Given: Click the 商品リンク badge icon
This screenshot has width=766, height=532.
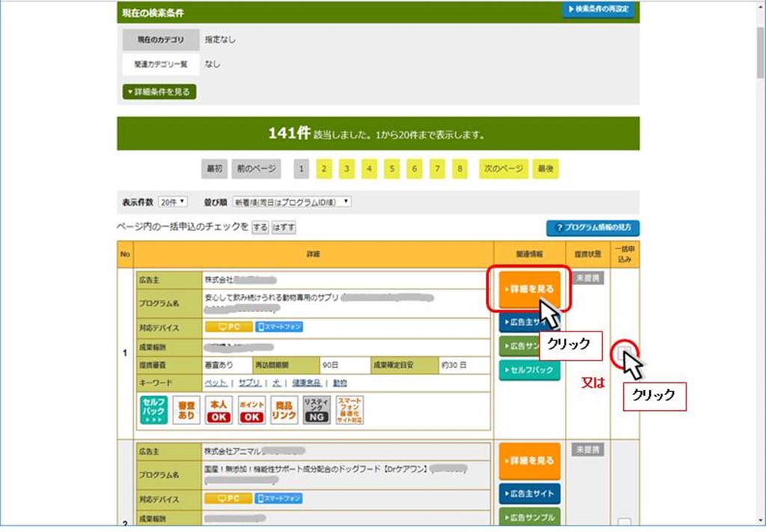Looking at the screenshot, I should tap(284, 410).
